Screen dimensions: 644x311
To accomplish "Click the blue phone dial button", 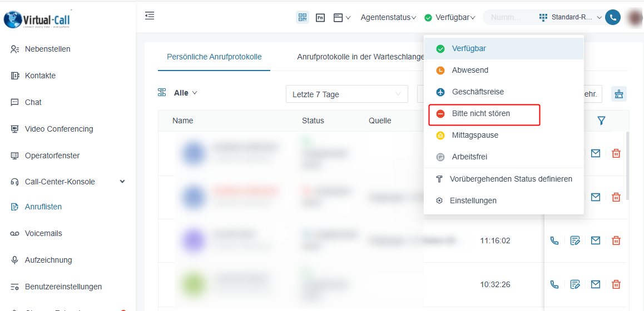I will (613, 17).
